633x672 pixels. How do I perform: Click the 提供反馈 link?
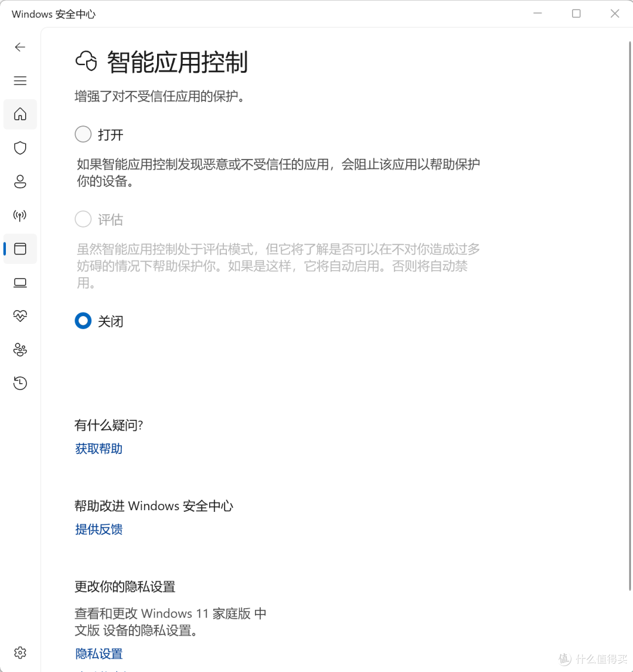click(99, 530)
